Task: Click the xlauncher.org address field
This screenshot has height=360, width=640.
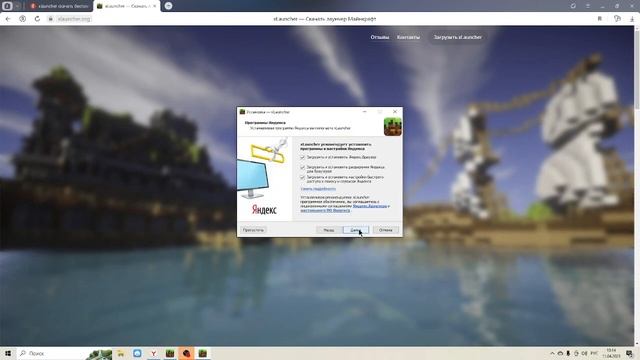Action: pyautogui.click(x=74, y=19)
